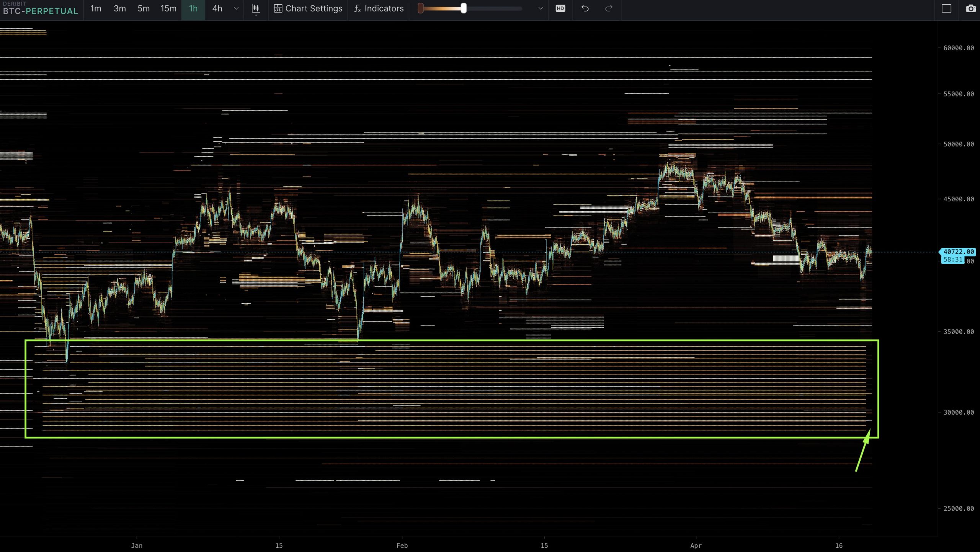The height and width of the screenshot is (552, 980).
Task: Select the 15m timeframe
Action: pos(168,8)
